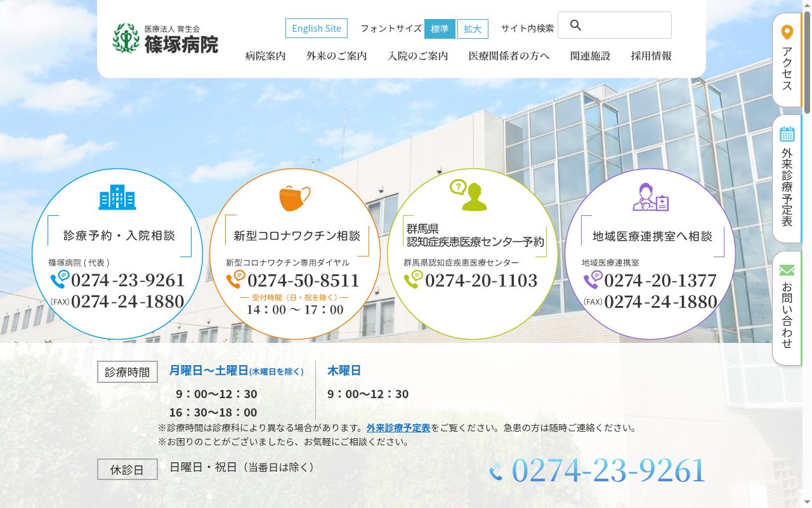812x508 pixels.
Task: Click the purple doctor clipboard icon
Action: 651,197
